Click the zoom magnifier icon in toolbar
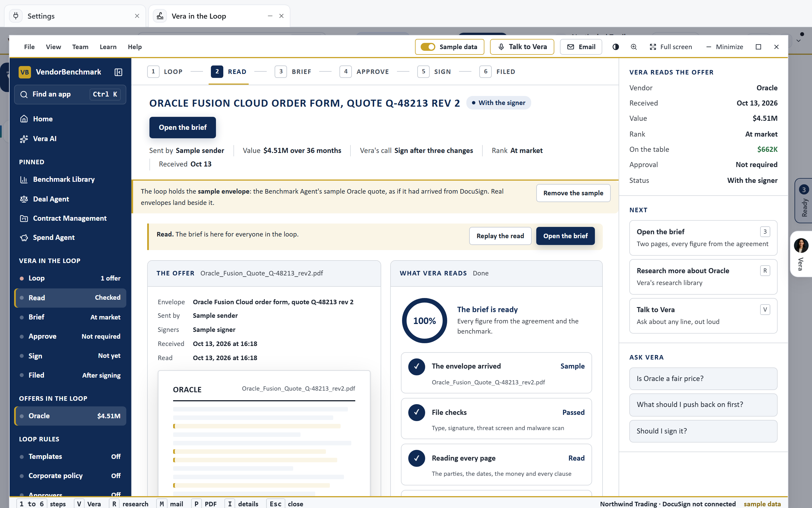 tap(634, 47)
